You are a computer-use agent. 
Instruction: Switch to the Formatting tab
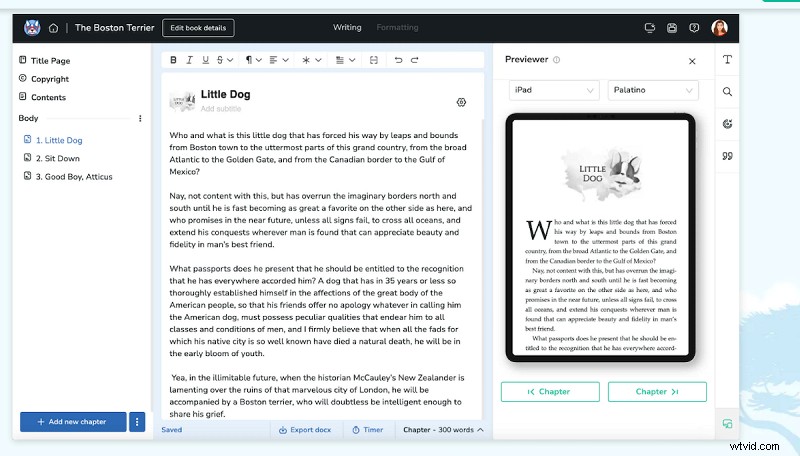coord(397,28)
